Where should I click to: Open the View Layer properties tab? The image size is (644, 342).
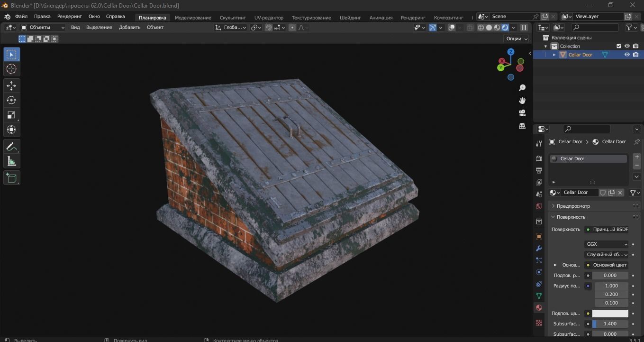click(539, 182)
